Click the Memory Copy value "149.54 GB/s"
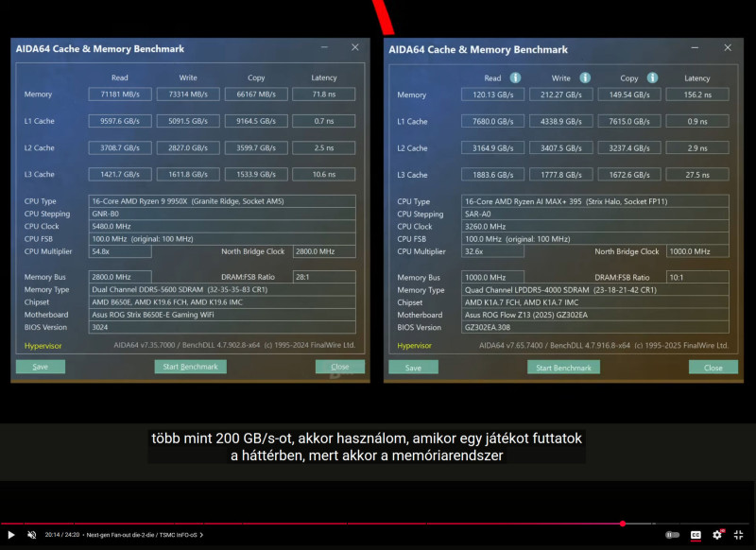Screen dimensions: 756x550 click(x=629, y=95)
